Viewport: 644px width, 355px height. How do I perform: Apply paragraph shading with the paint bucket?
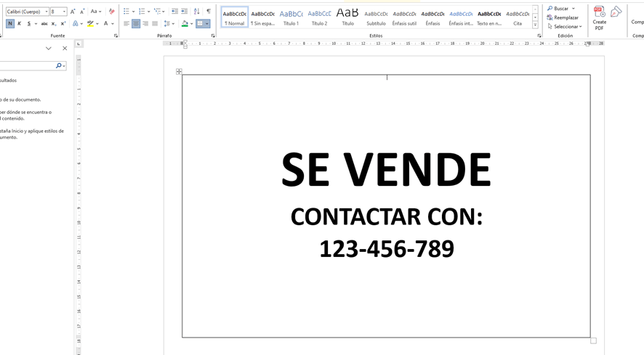(185, 24)
